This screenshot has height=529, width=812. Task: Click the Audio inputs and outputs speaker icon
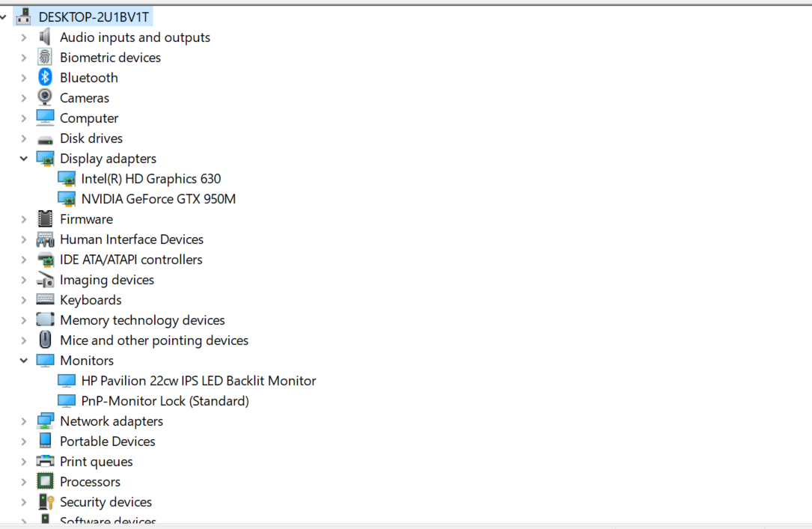pos(46,37)
